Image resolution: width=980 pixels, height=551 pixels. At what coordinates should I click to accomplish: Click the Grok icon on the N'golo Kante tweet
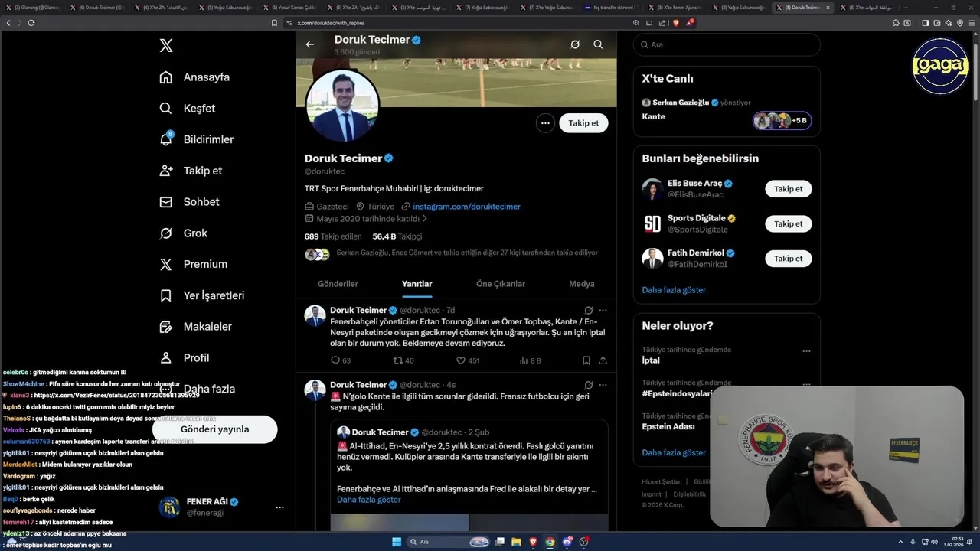pos(588,385)
